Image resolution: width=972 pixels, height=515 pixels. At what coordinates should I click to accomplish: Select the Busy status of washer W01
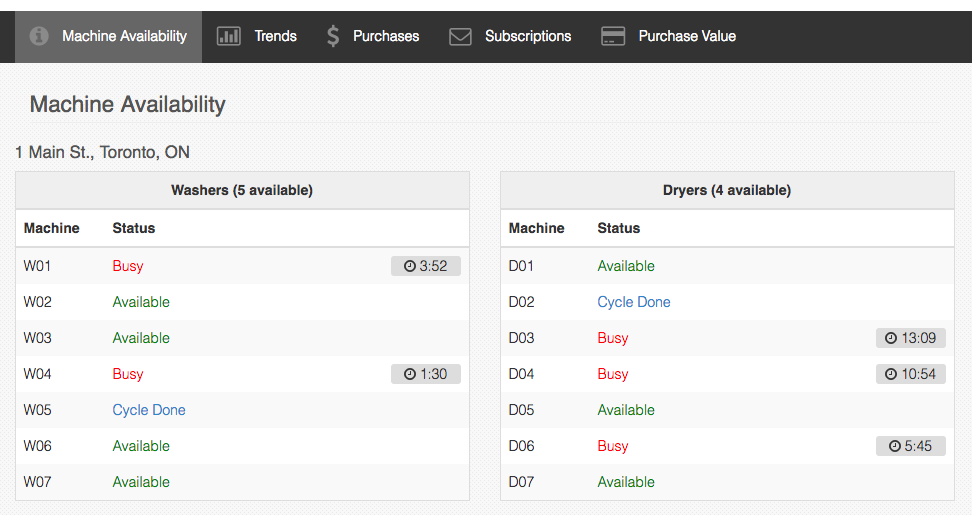pos(128,266)
